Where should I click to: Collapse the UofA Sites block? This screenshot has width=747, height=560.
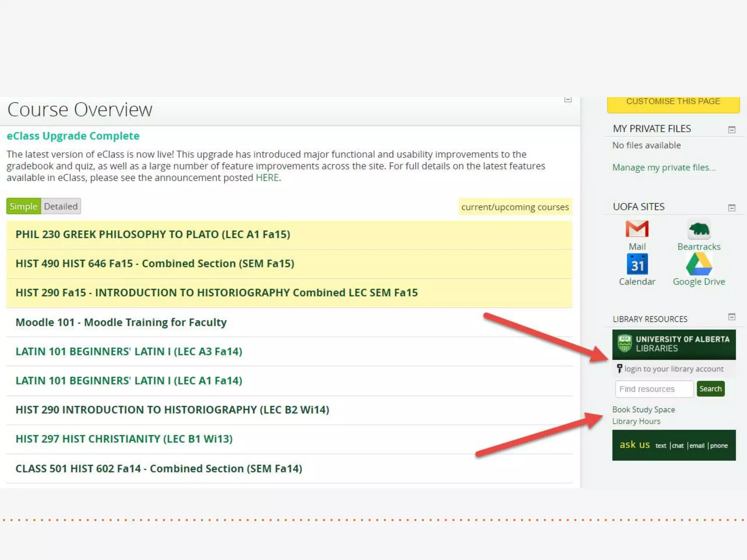(x=732, y=208)
